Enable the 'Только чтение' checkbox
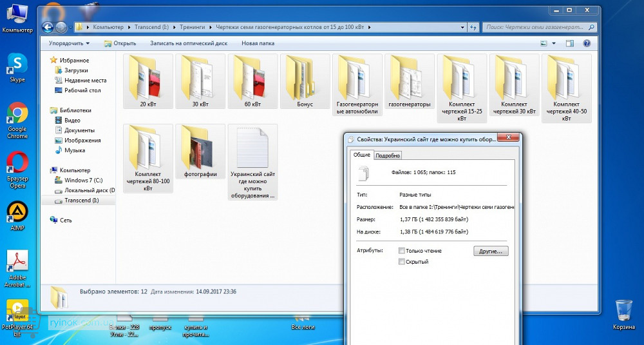The width and height of the screenshot is (644, 345). tap(402, 251)
